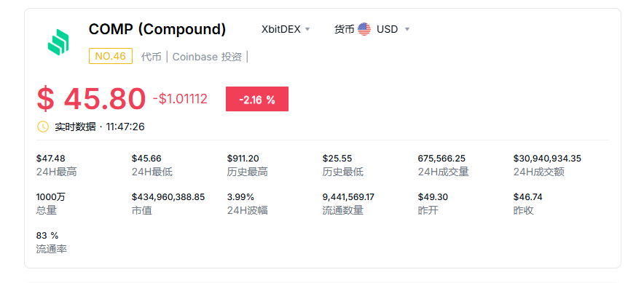Click the 市值 value $434,960,388.85
This screenshot has height=283, width=644.
[x=168, y=197]
